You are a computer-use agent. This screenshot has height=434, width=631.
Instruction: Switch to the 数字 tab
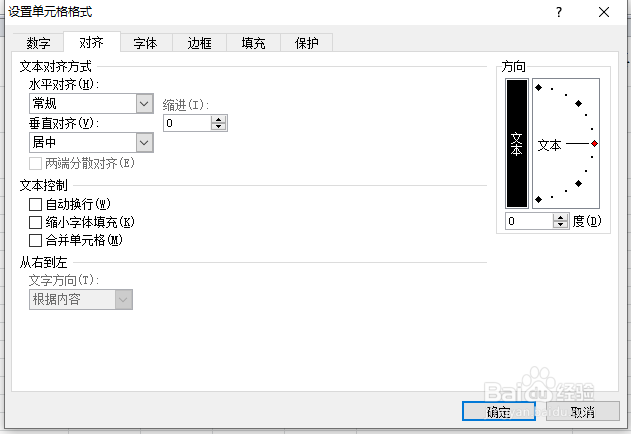pyautogui.click(x=38, y=43)
